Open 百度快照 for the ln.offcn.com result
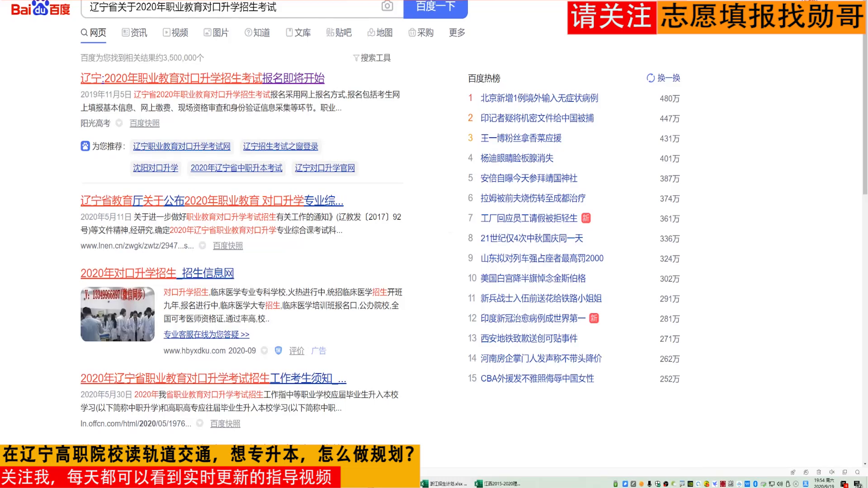The height and width of the screenshot is (488, 868). [x=225, y=424]
